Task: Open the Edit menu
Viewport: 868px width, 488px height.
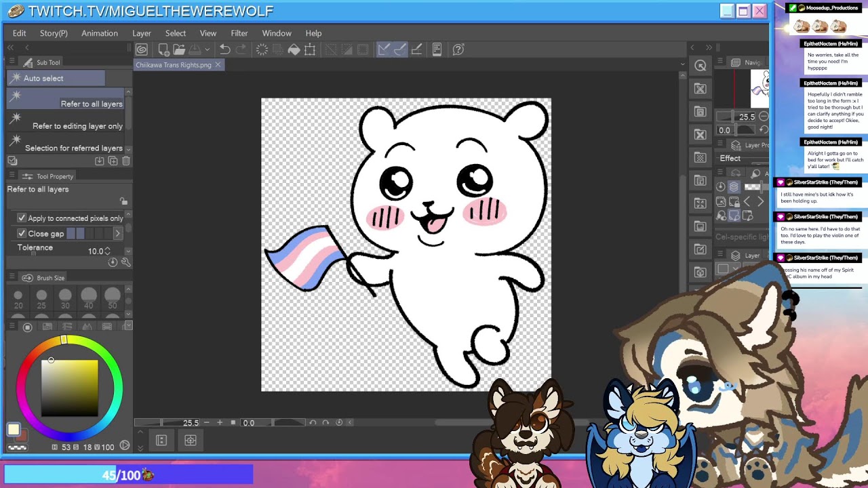Action: (x=19, y=33)
